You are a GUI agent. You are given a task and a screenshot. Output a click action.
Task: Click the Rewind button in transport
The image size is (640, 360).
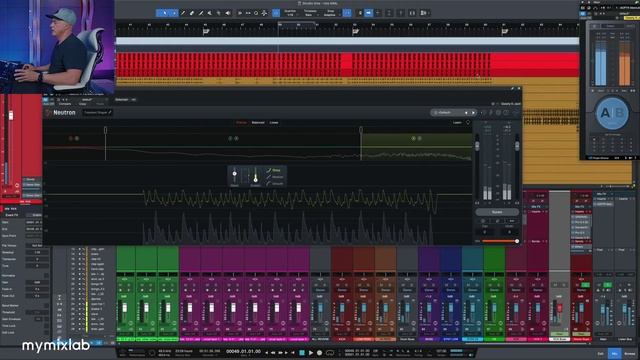pos(273,352)
